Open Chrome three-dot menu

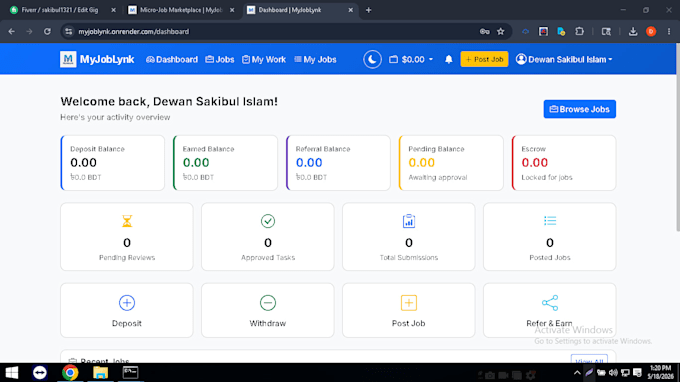(669, 31)
